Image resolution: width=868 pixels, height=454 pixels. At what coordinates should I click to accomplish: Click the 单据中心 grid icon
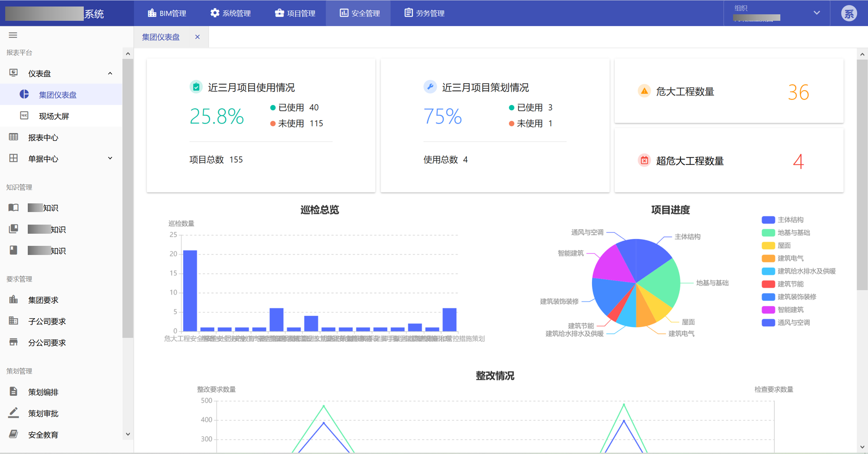point(13,158)
